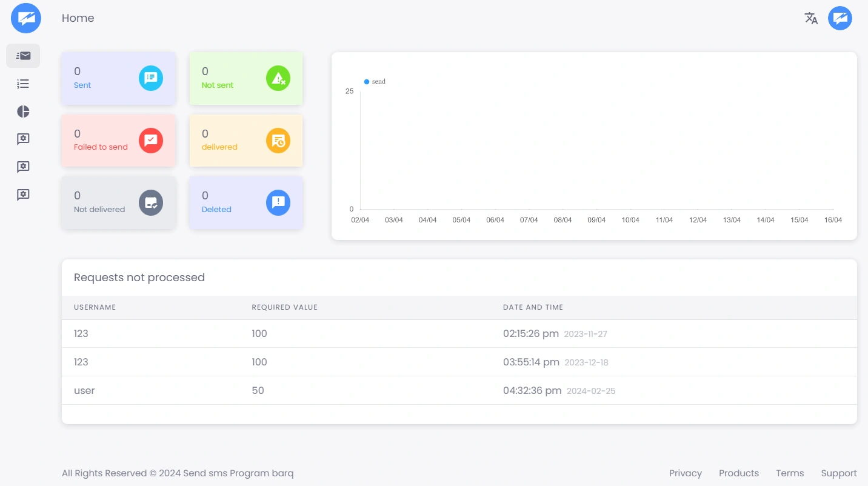Open the Products footer link
This screenshot has height=486, width=868.
point(739,473)
